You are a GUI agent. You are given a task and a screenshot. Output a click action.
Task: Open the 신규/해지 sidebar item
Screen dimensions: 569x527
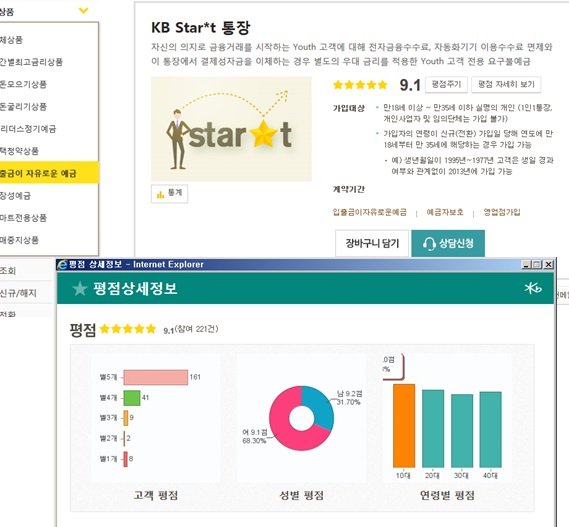pyautogui.click(x=18, y=293)
